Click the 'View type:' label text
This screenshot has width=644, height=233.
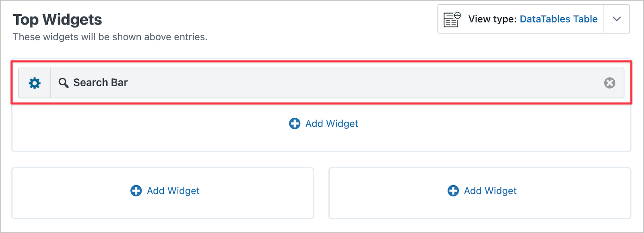click(492, 19)
